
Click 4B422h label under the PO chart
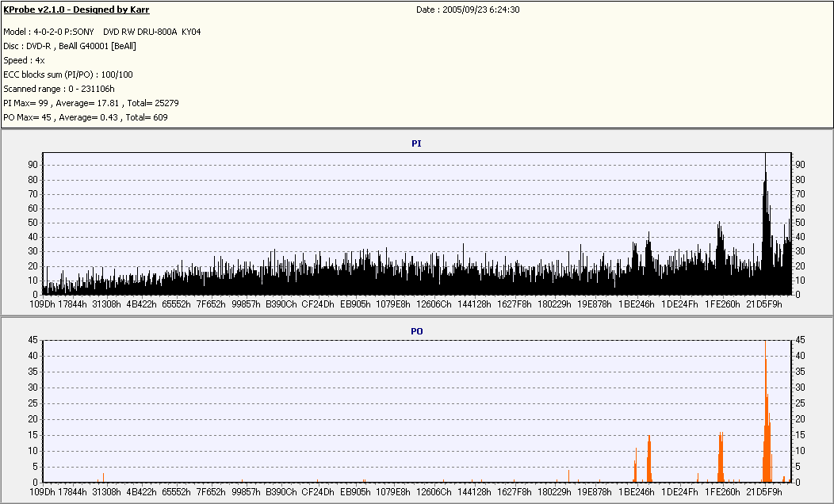coord(141,492)
